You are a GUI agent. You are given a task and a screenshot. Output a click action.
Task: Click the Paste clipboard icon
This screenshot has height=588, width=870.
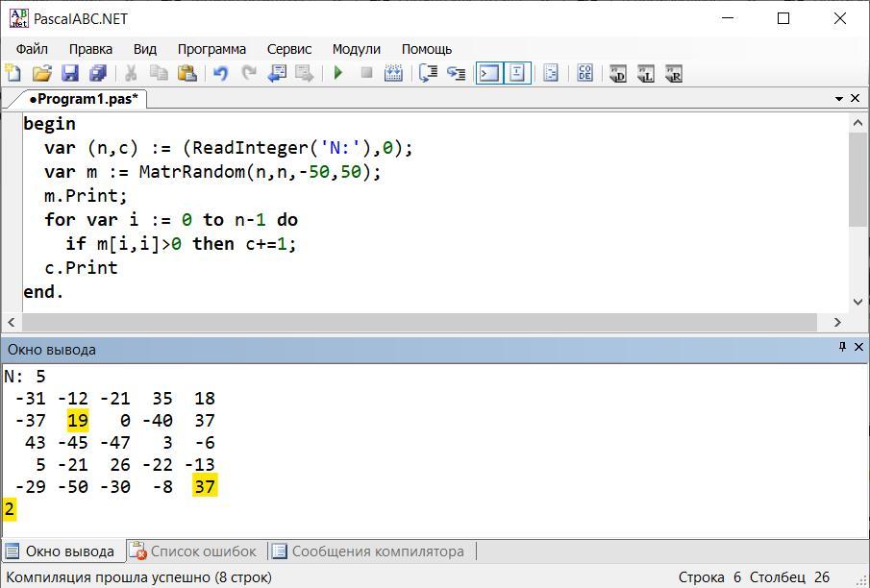(x=187, y=73)
